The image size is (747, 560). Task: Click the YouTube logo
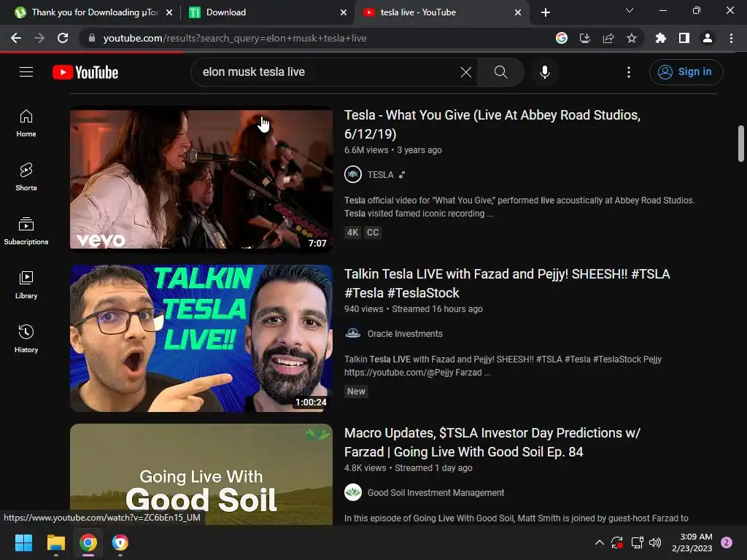click(x=85, y=72)
